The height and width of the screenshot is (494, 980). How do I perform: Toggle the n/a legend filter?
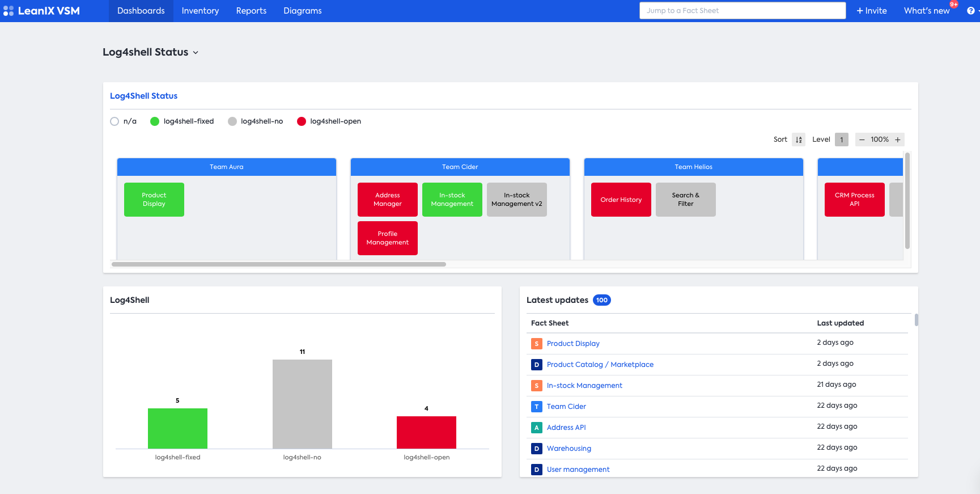pyautogui.click(x=124, y=121)
